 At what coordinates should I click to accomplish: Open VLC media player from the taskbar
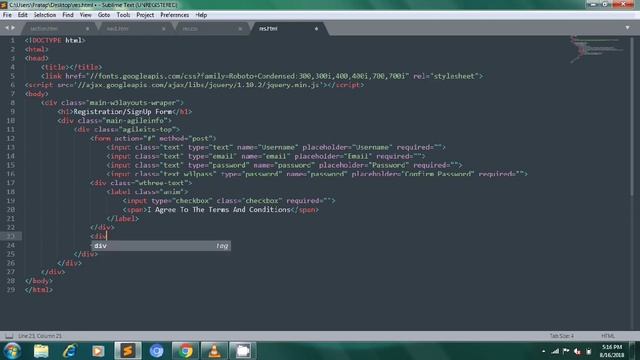pyautogui.click(x=214, y=351)
